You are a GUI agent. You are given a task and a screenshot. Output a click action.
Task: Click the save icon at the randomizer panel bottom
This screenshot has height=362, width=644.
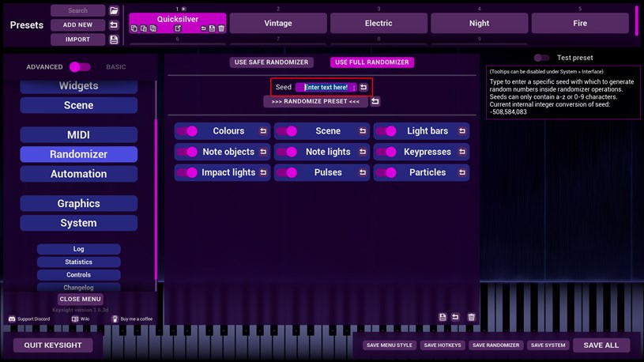point(443,317)
